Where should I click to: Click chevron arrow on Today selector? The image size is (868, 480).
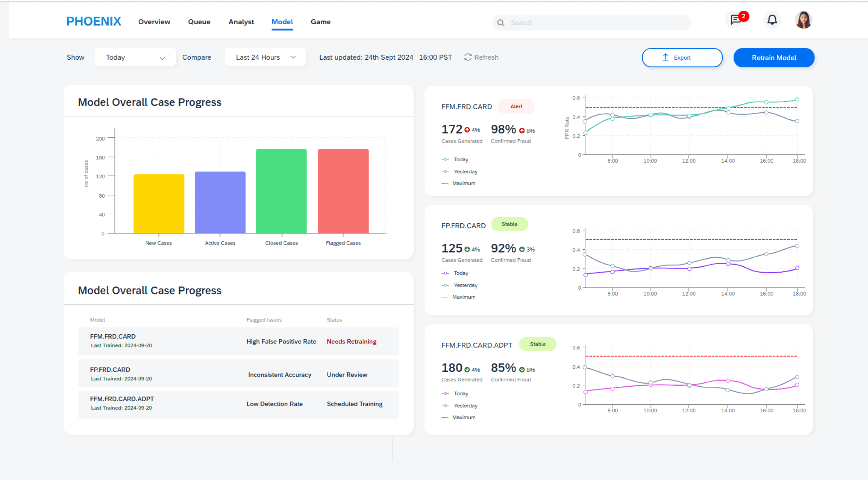(162, 58)
